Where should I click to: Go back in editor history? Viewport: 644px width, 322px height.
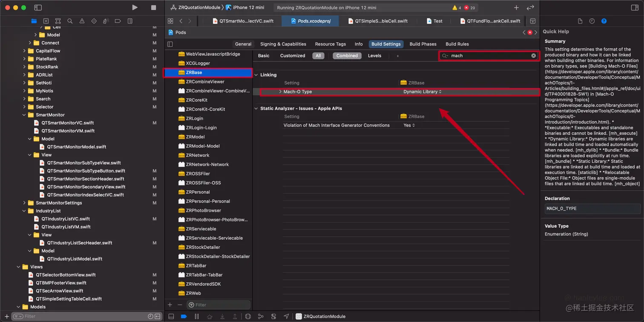point(181,21)
